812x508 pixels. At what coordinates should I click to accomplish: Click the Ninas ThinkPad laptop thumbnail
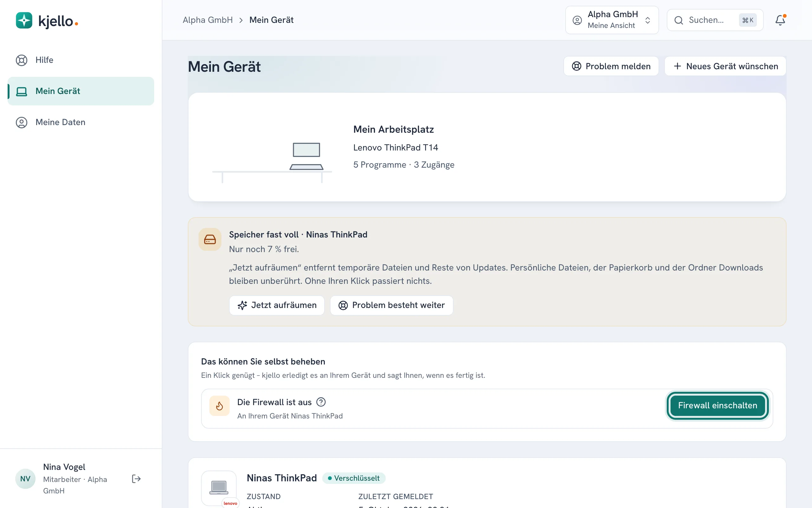(x=219, y=488)
